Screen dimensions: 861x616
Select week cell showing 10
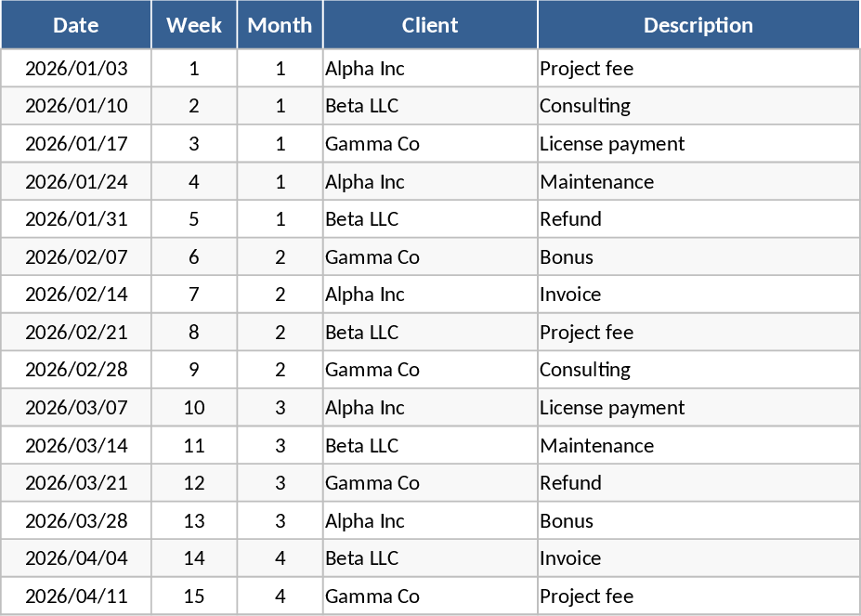(194, 408)
